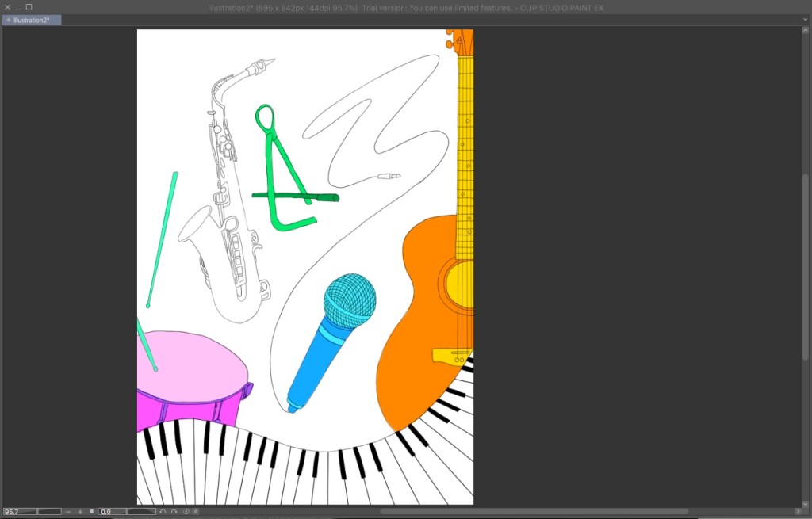Click the 0.0 rotation angle field
Viewport: 812px width, 519px height.
tap(112, 512)
